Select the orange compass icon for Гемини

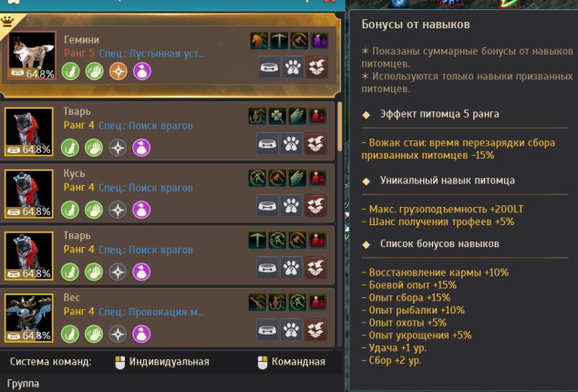tap(119, 71)
